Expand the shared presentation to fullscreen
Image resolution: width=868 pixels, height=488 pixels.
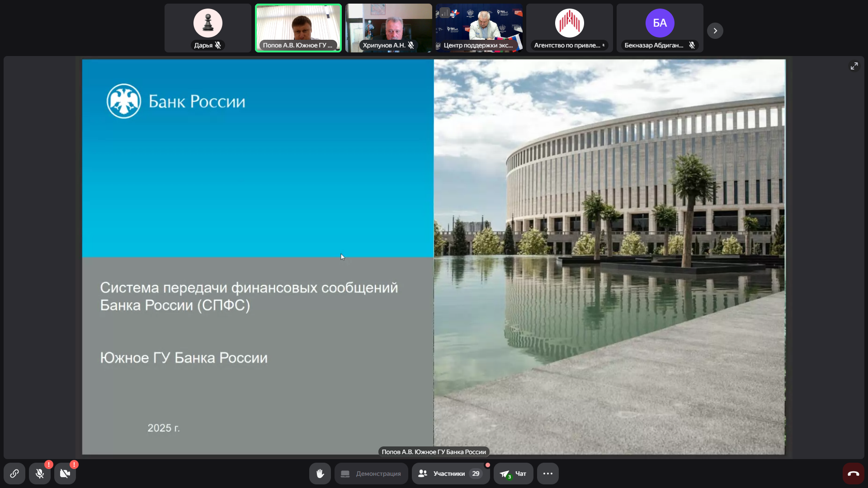(x=854, y=66)
